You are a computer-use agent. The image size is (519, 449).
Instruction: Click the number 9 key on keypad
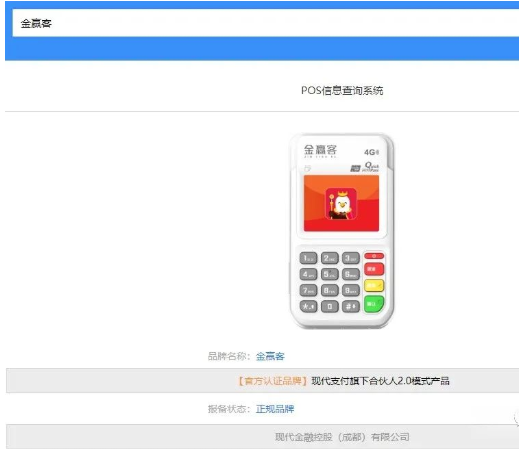click(351, 290)
